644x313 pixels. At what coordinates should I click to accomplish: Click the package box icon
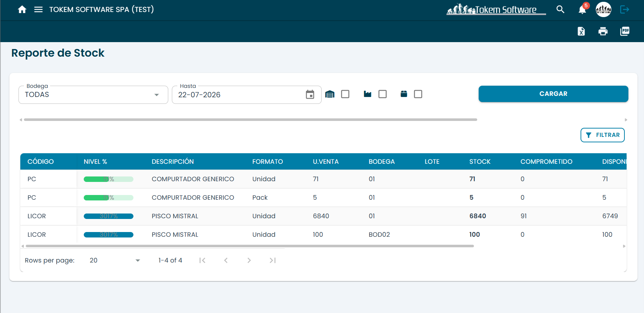404,94
